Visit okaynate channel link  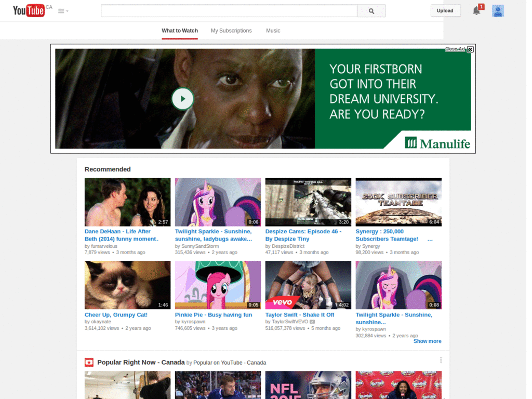tap(101, 322)
